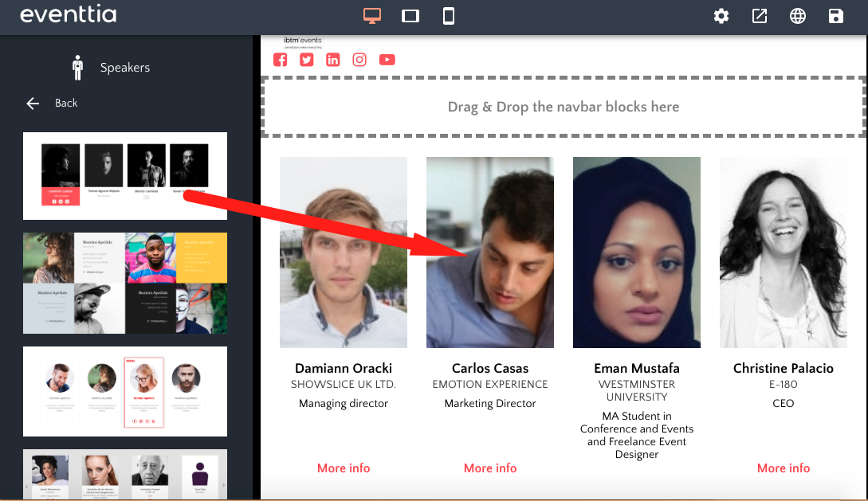Go back using the Back arrow
The image size is (868, 501).
tap(33, 103)
